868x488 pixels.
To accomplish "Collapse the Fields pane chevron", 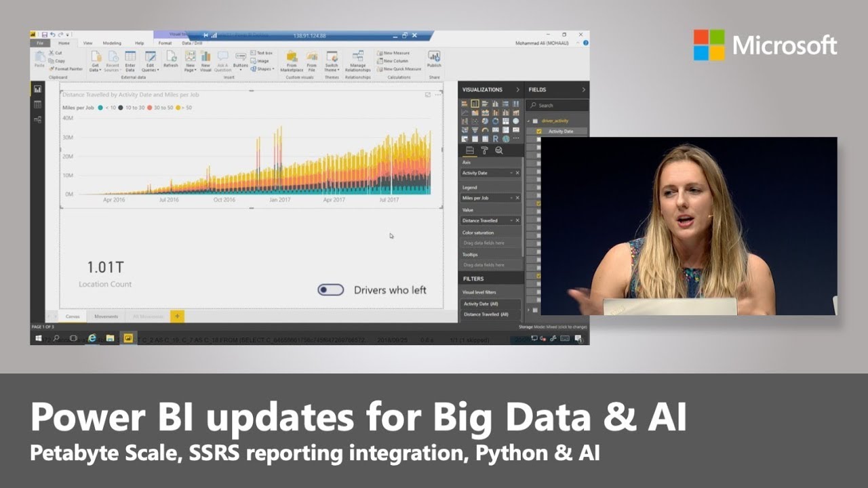I will point(583,89).
